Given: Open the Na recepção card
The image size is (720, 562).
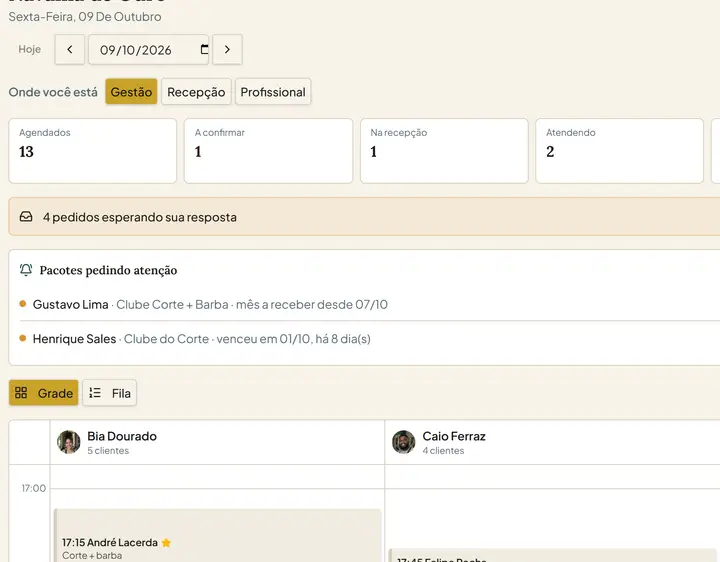Looking at the screenshot, I should tap(444, 151).
